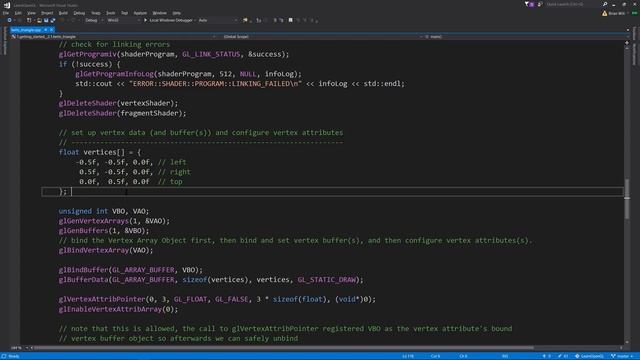Start the Local Windows Debugger
Screen dimensions: 640x360
(x=168, y=20)
